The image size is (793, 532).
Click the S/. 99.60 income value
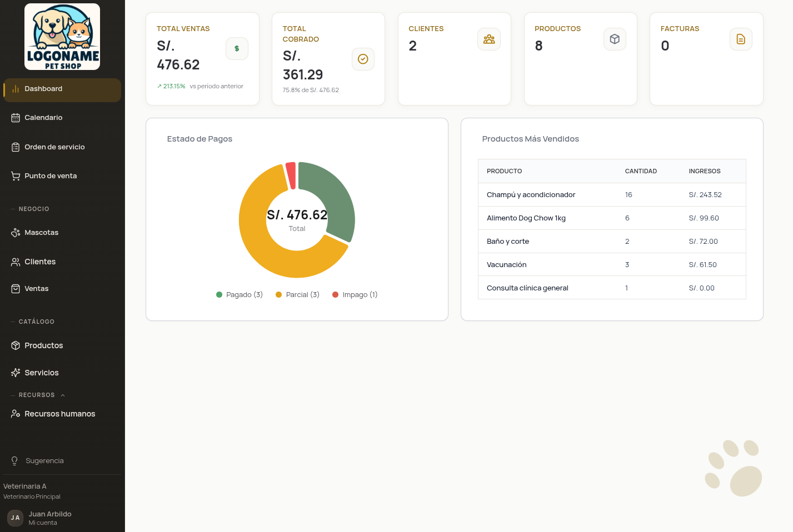pos(704,218)
